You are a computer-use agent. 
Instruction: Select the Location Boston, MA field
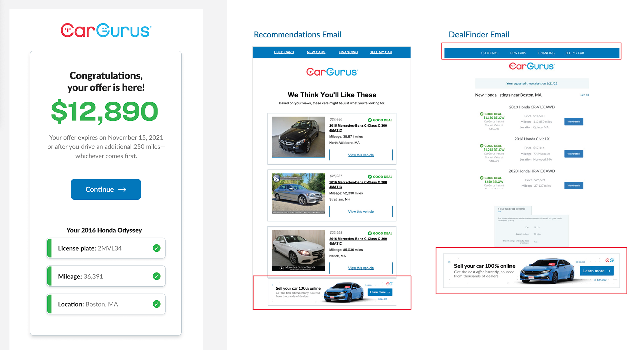pos(106,304)
